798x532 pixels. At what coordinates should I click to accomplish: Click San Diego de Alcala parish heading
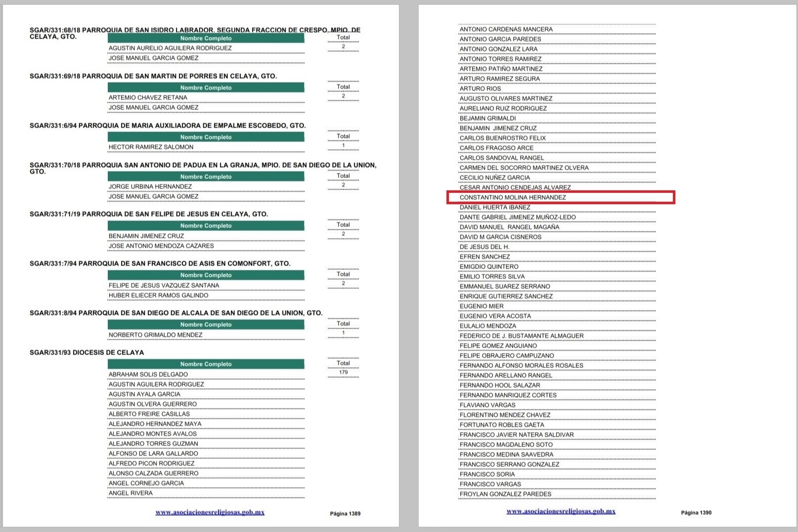176,313
